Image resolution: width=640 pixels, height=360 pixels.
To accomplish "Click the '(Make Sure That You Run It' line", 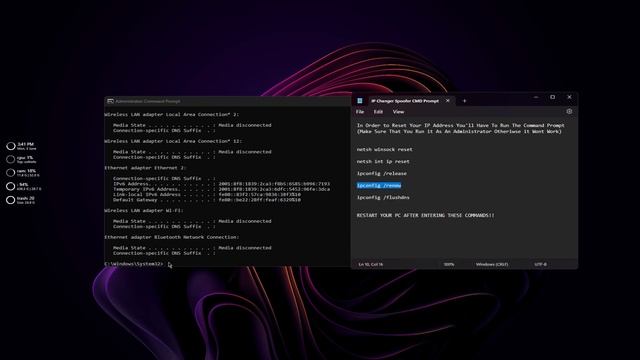I will (x=459, y=131).
